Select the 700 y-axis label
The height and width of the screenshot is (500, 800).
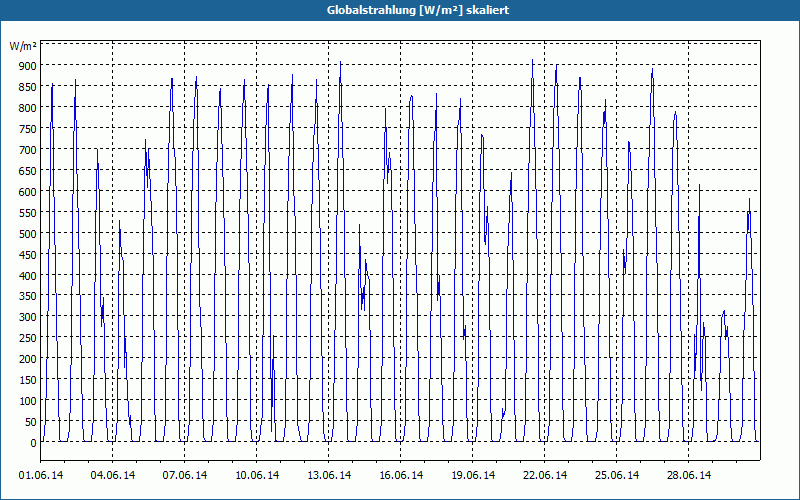point(28,149)
